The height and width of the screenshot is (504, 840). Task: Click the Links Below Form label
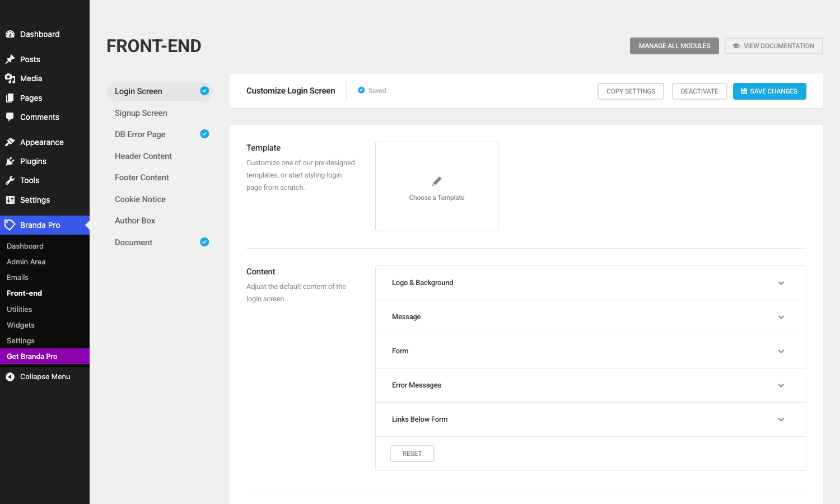coord(419,419)
